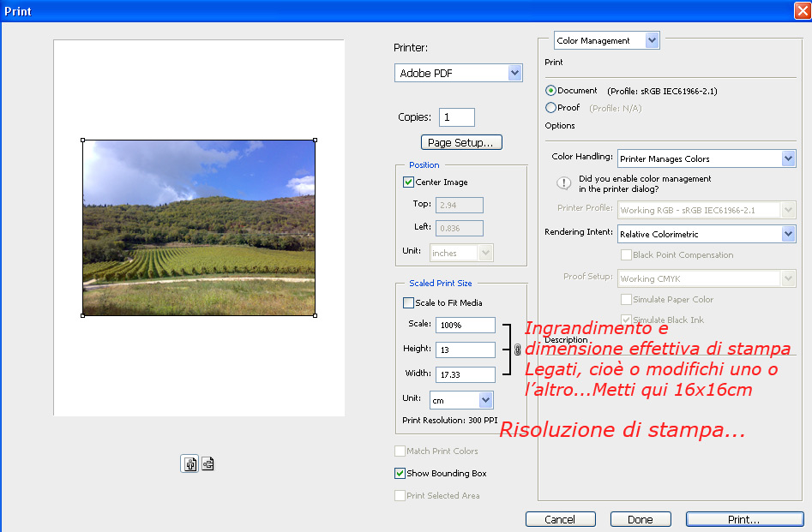The width and height of the screenshot is (812, 532).
Task: Enable Scale to Fit Media checkbox
Action: pos(408,302)
